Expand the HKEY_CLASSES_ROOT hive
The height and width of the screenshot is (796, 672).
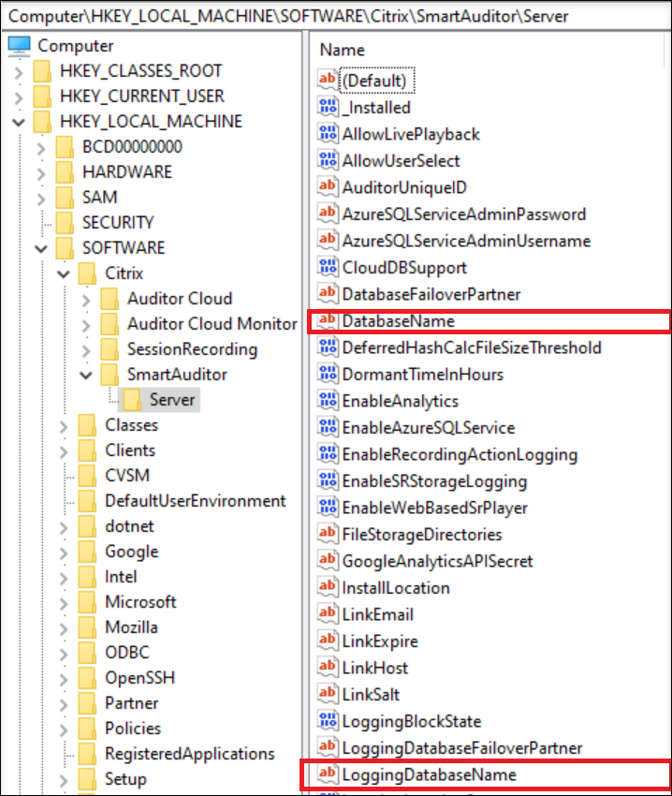point(19,73)
